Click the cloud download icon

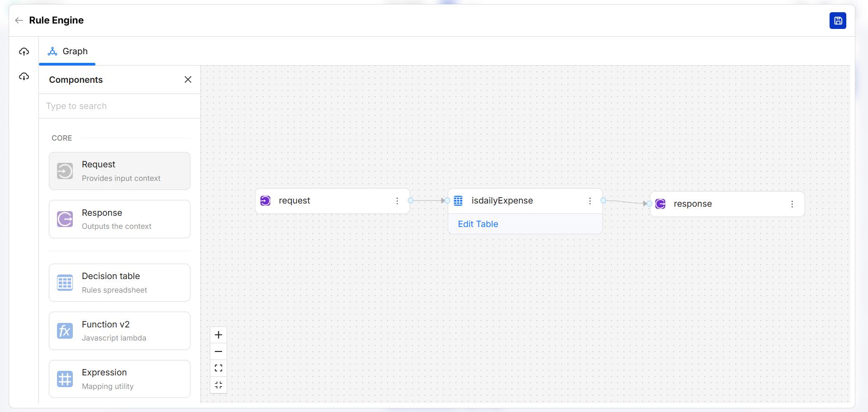[x=24, y=76]
